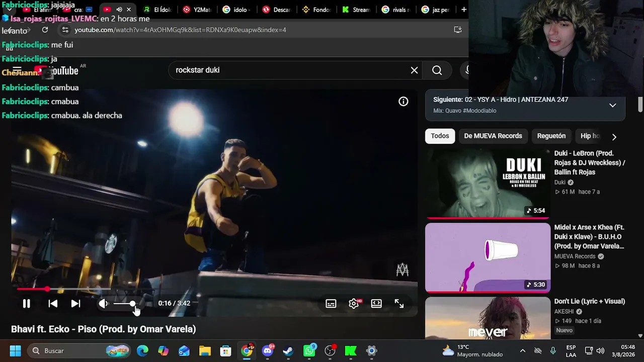Open the Windows Start menu
The image size is (644, 362).
tap(15, 351)
